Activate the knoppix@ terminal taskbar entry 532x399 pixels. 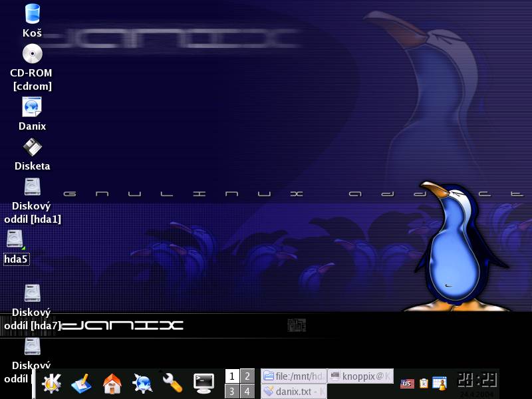click(360, 376)
